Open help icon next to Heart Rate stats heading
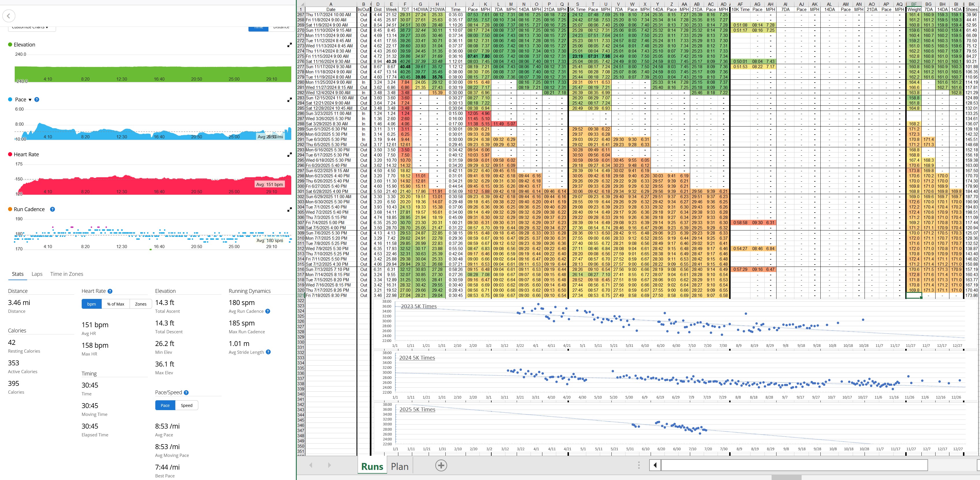The height and width of the screenshot is (480, 980). (x=110, y=291)
